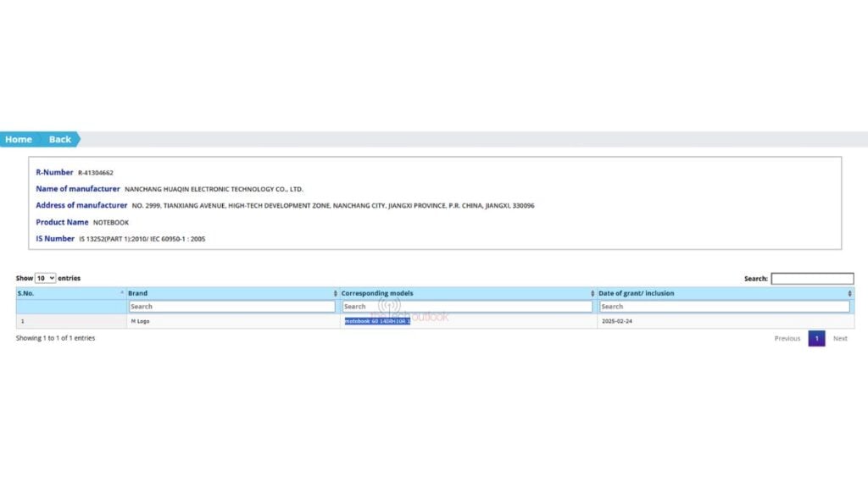The image size is (868, 488).
Task: Click the sort arrows on Brand column
Action: point(335,293)
